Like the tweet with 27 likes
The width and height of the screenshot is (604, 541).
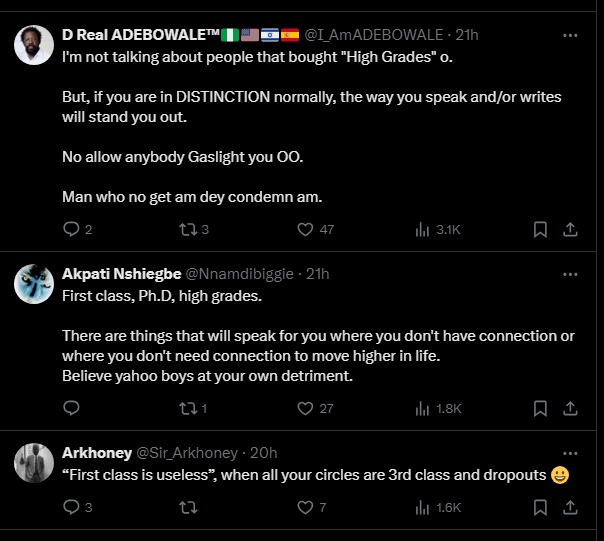click(306, 408)
